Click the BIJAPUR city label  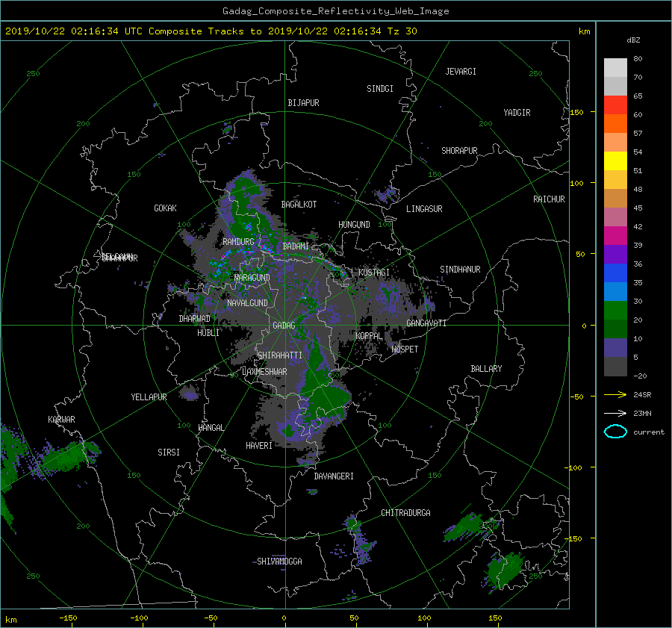pyautogui.click(x=303, y=103)
